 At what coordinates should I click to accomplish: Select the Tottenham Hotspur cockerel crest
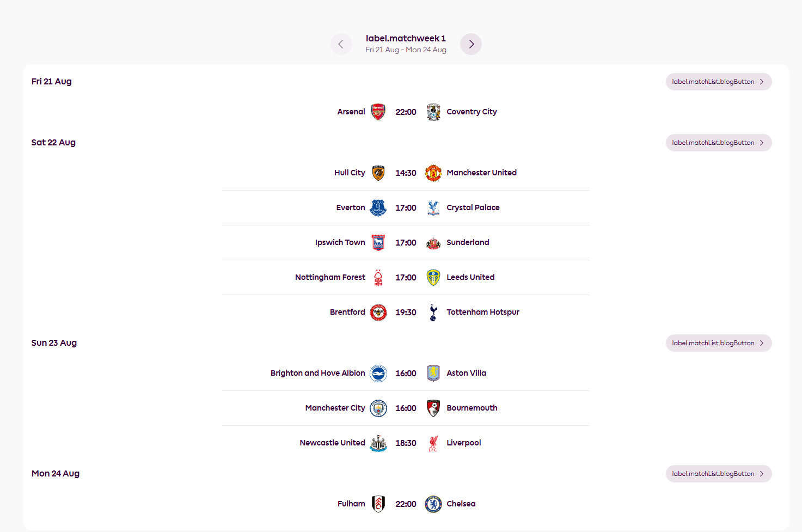click(433, 312)
